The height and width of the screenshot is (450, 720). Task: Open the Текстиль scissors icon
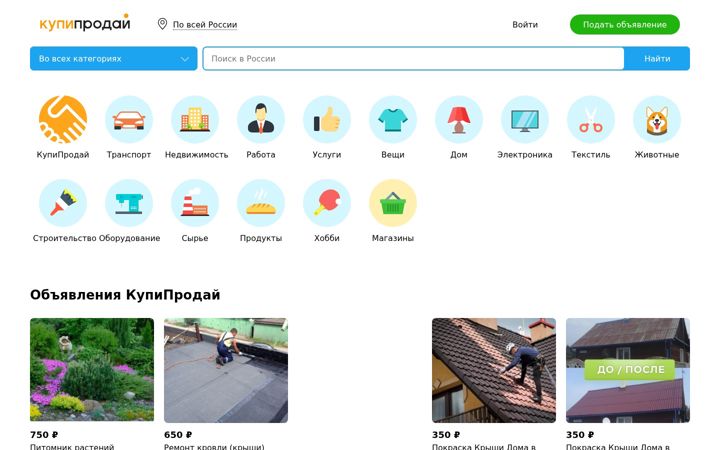pos(591,119)
